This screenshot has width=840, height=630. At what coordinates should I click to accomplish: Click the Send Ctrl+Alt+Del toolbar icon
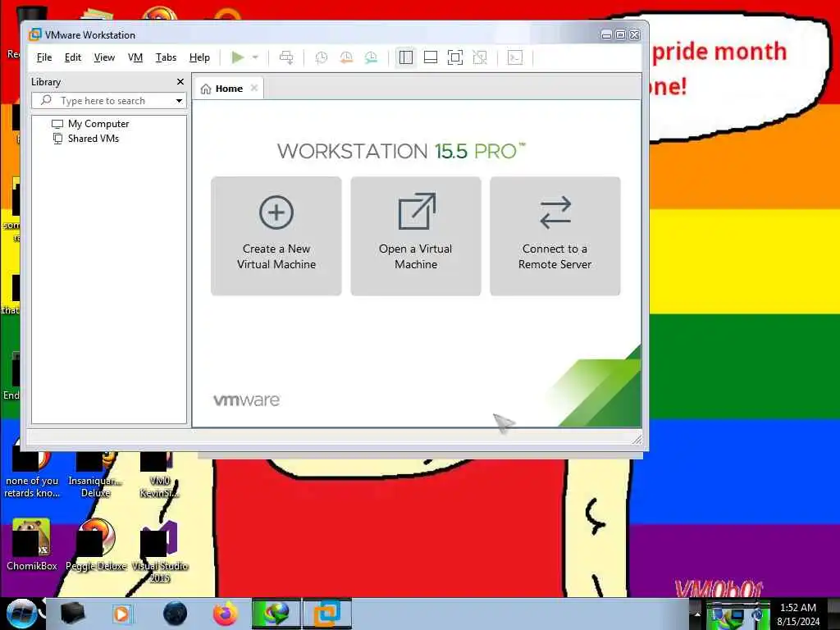286,57
